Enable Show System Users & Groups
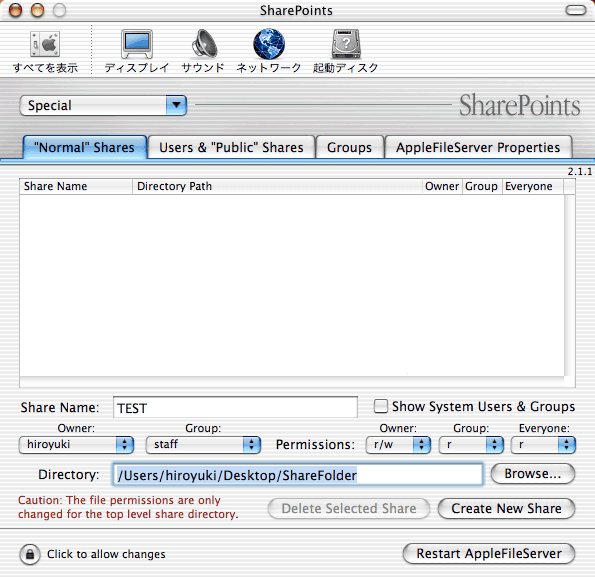This screenshot has height=577, width=595. [381, 406]
